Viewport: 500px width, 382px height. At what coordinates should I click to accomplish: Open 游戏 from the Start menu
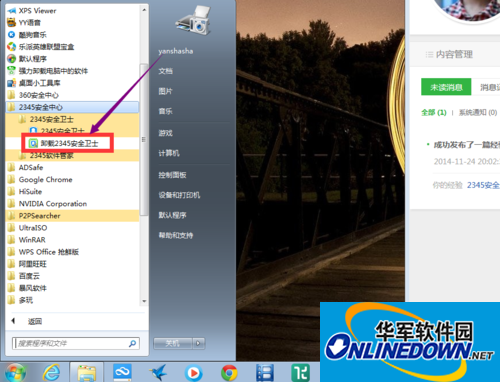pos(166,133)
